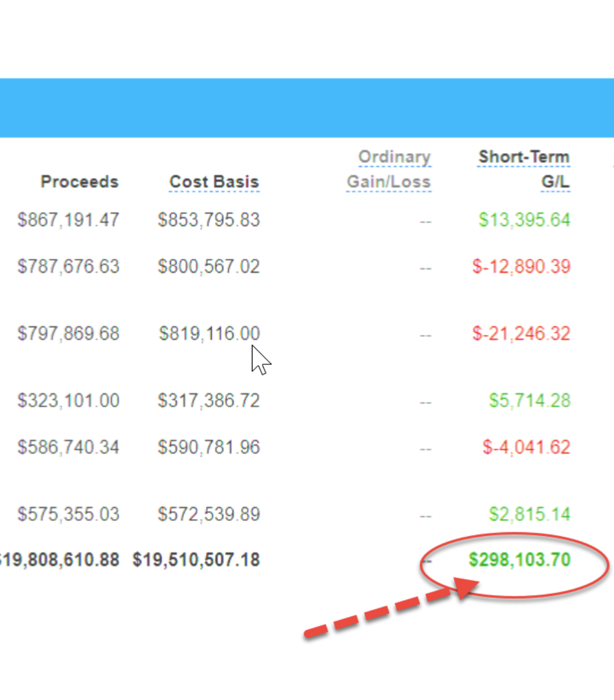Image resolution: width=614 pixels, height=700 pixels.
Task: Click the $590,781.96 cost basis cell
Action: pos(209,447)
